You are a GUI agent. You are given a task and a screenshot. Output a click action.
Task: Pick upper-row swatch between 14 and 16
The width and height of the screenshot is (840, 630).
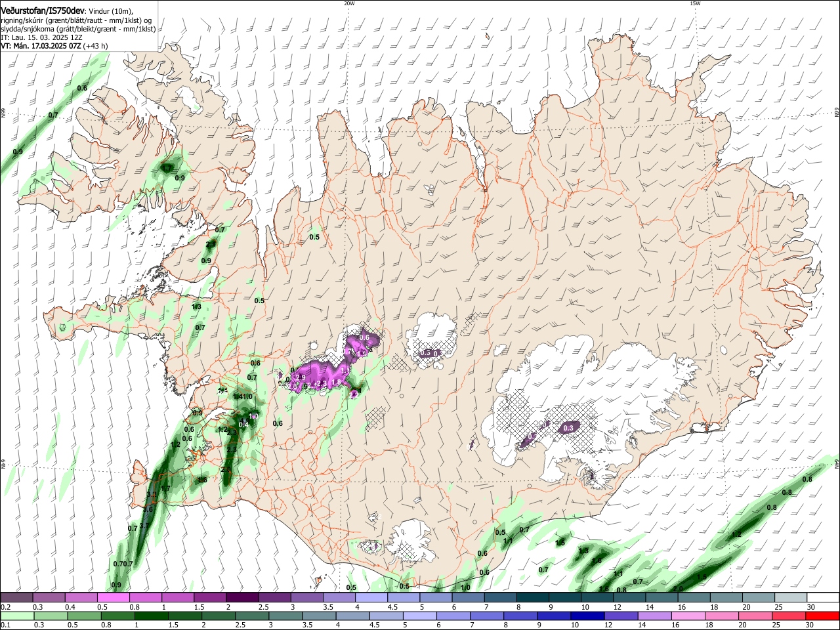pos(662,598)
